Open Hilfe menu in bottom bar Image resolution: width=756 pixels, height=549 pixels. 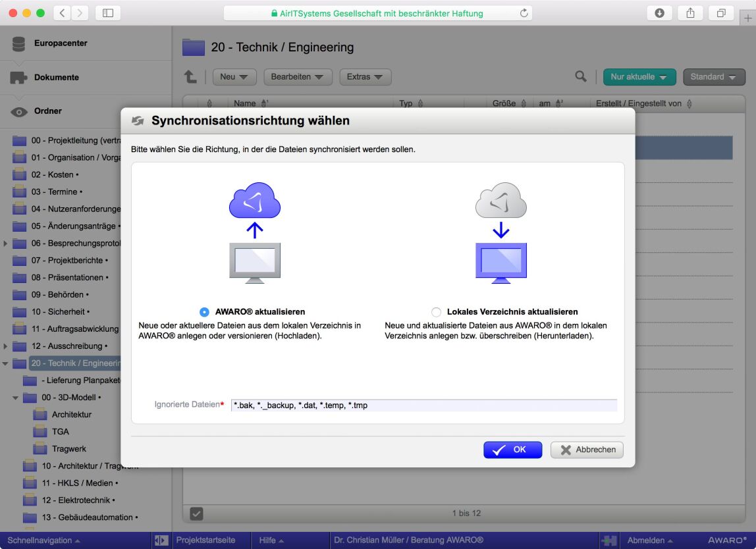click(271, 540)
